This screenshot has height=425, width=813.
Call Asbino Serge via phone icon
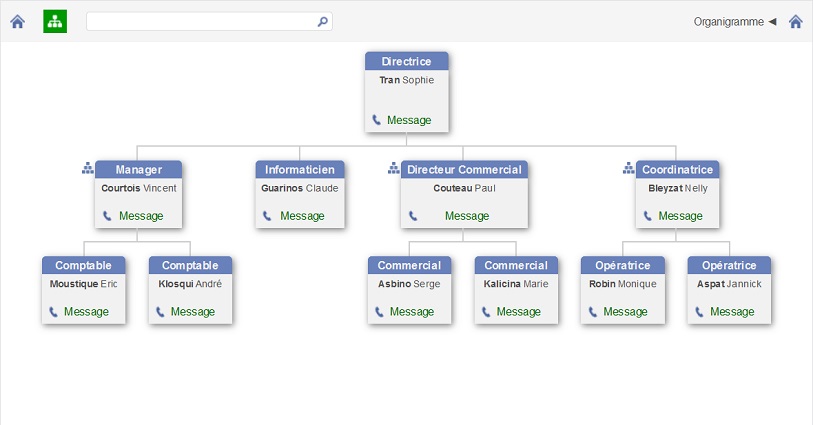379,311
